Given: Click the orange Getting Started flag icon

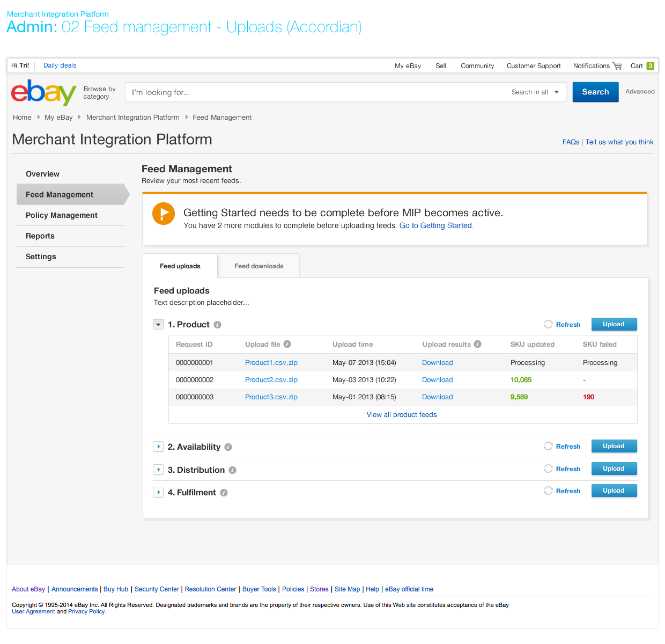Looking at the screenshot, I should pyautogui.click(x=164, y=214).
